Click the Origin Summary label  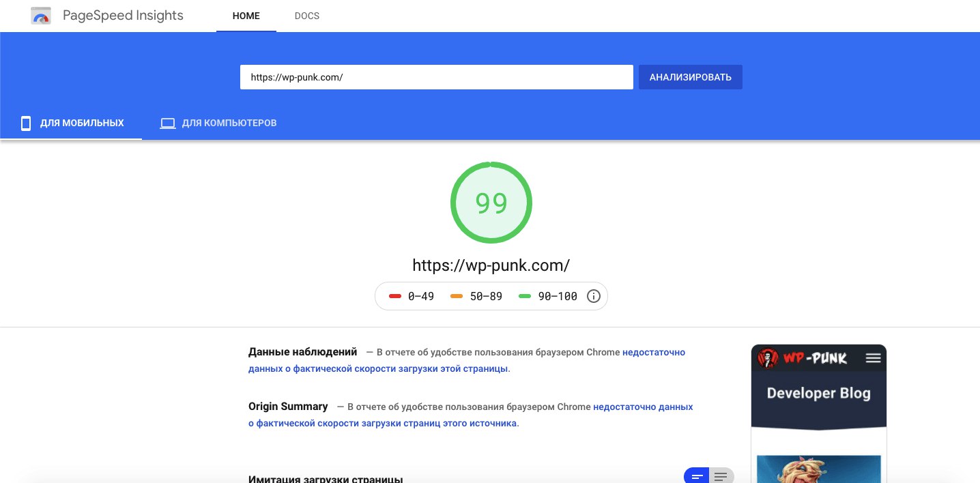(288, 407)
